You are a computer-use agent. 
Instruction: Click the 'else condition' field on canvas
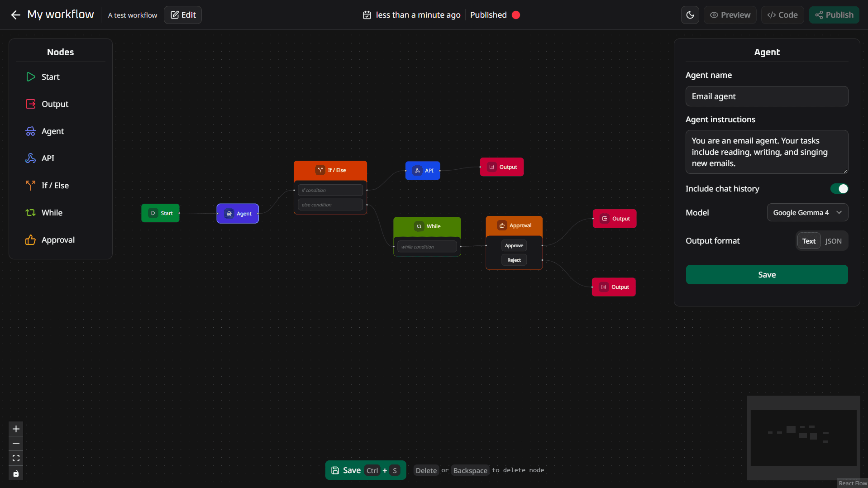point(330,205)
